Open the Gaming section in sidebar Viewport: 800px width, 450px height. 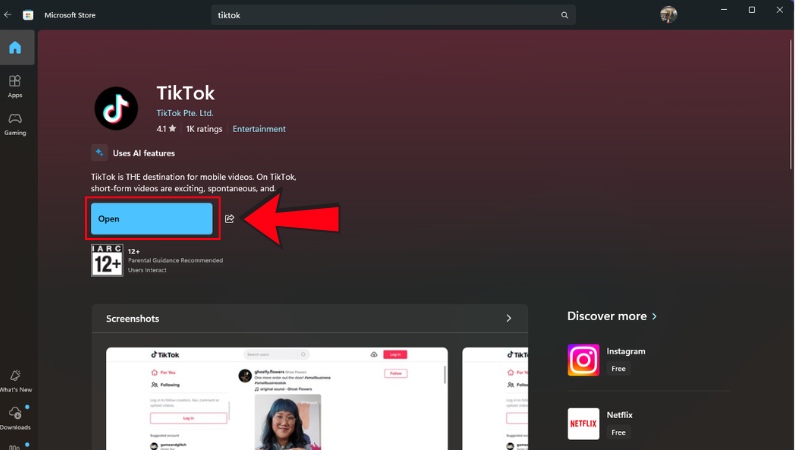[x=15, y=124]
